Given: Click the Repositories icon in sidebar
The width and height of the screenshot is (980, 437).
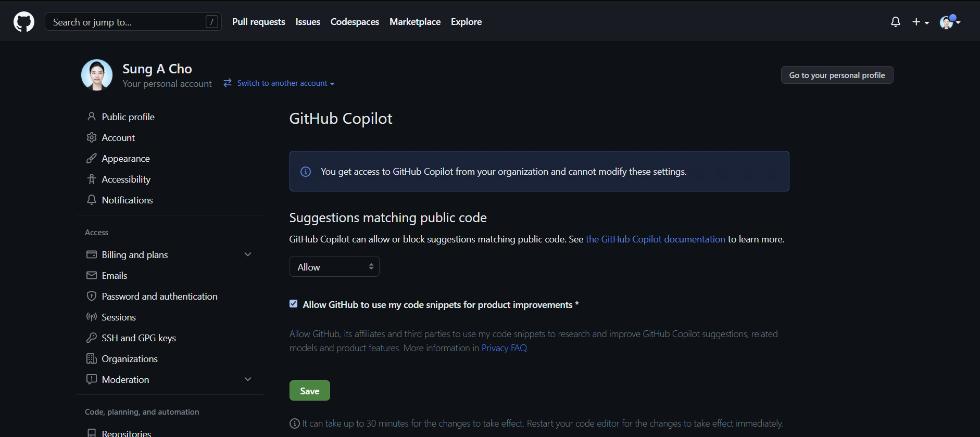Looking at the screenshot, I should [92, 433].
